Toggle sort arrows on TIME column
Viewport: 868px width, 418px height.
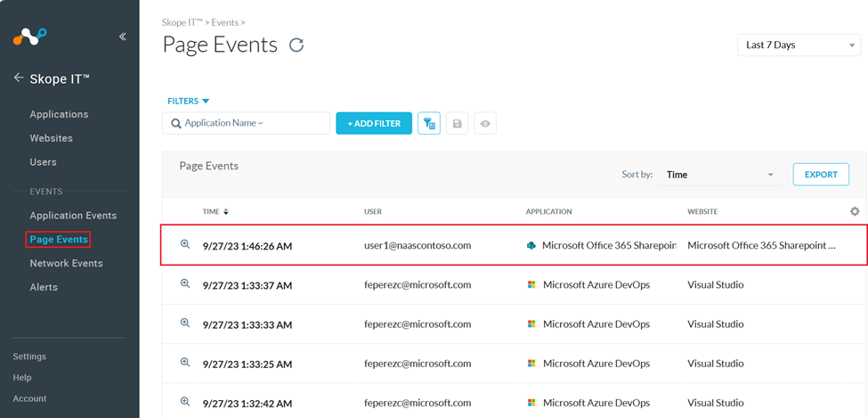(226, 212)
